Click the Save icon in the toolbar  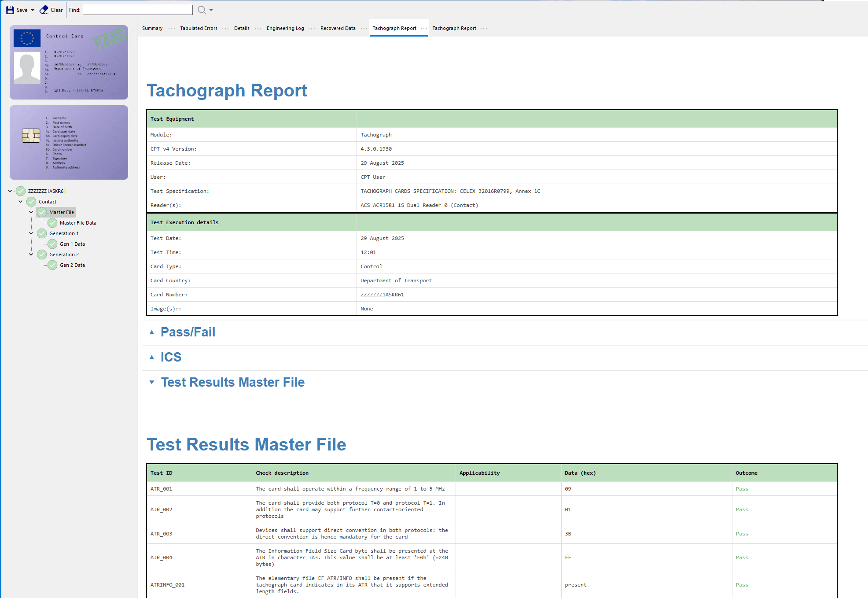[x=9, y=10]
